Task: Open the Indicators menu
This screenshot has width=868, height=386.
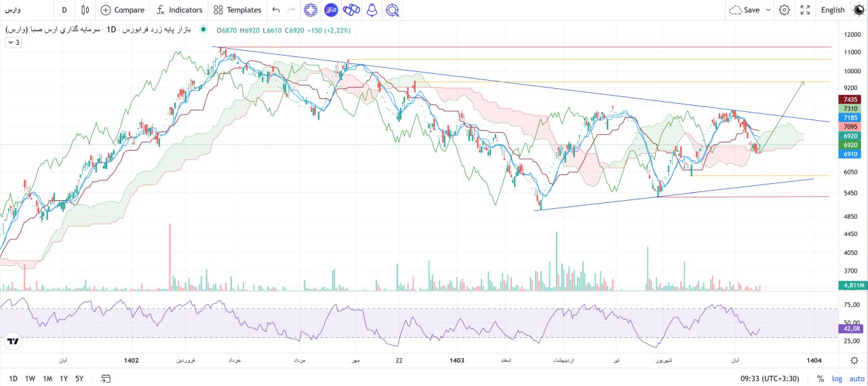Action: click(x=179, y=10)
